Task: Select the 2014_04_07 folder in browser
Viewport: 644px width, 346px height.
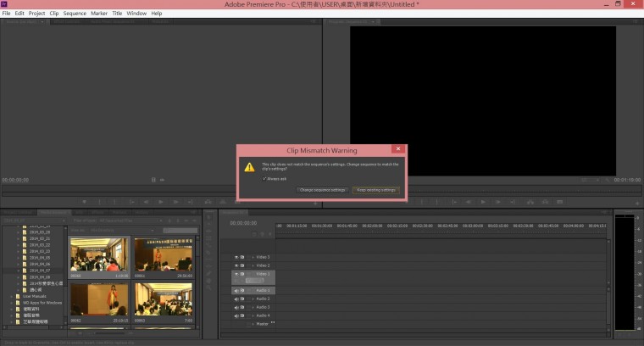Action: [40, 271]
